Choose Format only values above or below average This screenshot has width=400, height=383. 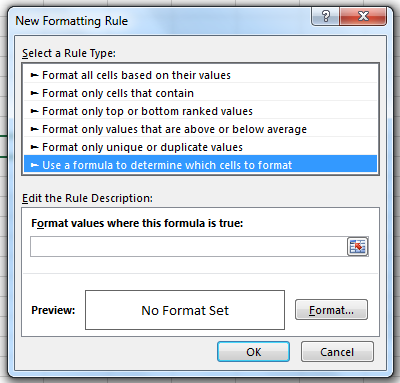click(200, 129)
